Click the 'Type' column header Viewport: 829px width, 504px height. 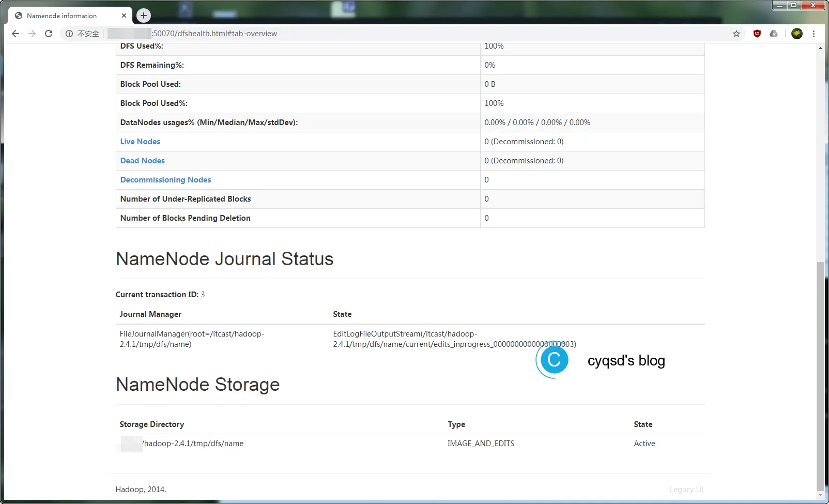click(x=456, y=424)
